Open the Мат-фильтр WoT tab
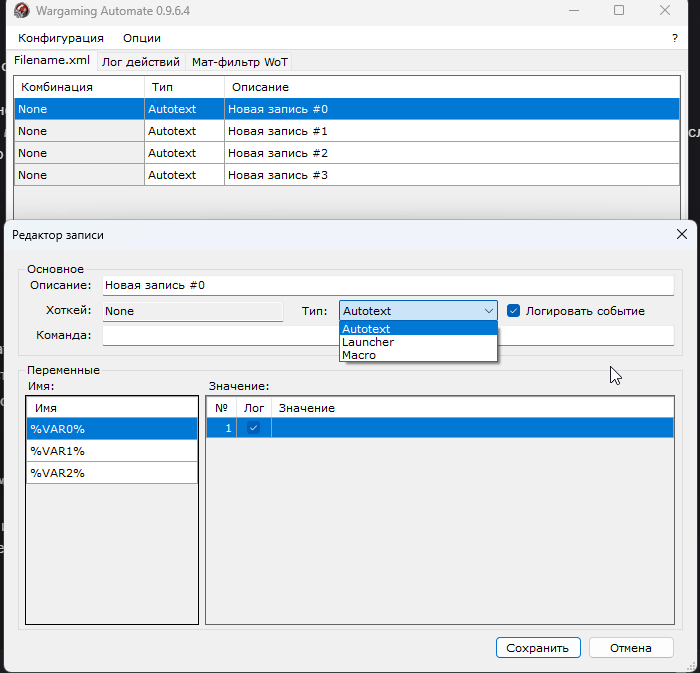This screenshot has width=700, height=673. pyautogui.click(x=240, y=62)
